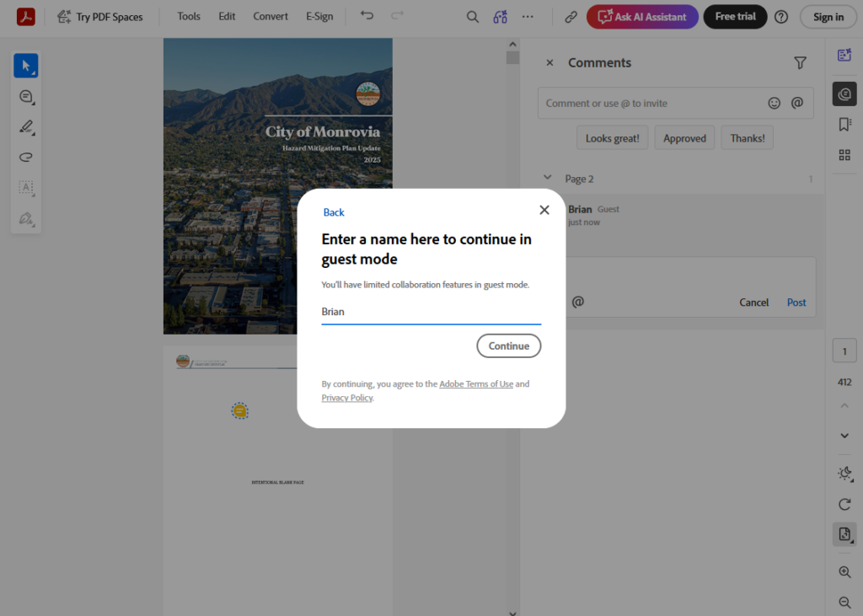Choose the Approved quick reply
This screenshot has width=863, height=616.
click(x=684, y=138)
